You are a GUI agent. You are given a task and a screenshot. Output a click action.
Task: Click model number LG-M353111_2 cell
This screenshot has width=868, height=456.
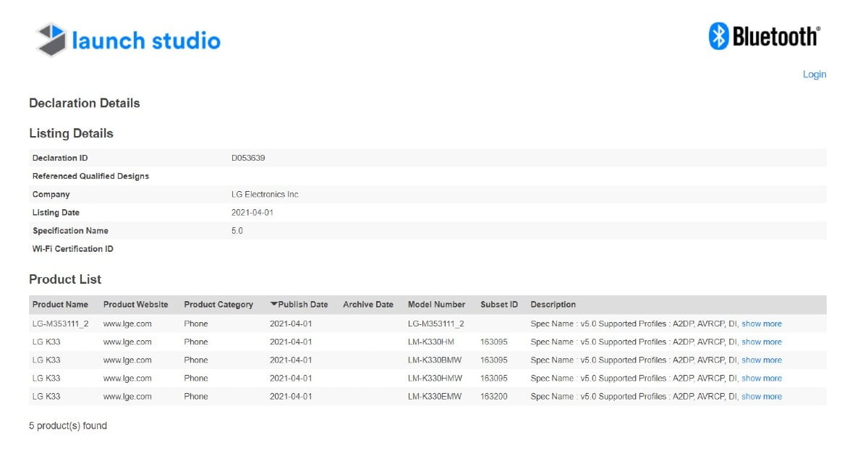click(436, 324)
